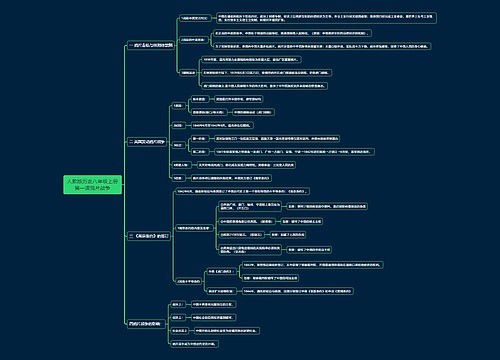Click the 第二阶段 sub-node
The height and width of the screenshot is (360, 500).
tap(200, 152)
